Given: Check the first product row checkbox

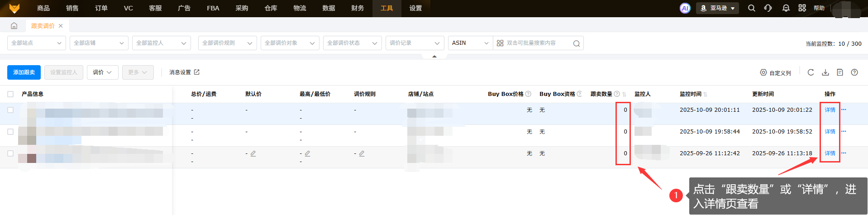Looking at the screenshot, I should tap(10, 110).
